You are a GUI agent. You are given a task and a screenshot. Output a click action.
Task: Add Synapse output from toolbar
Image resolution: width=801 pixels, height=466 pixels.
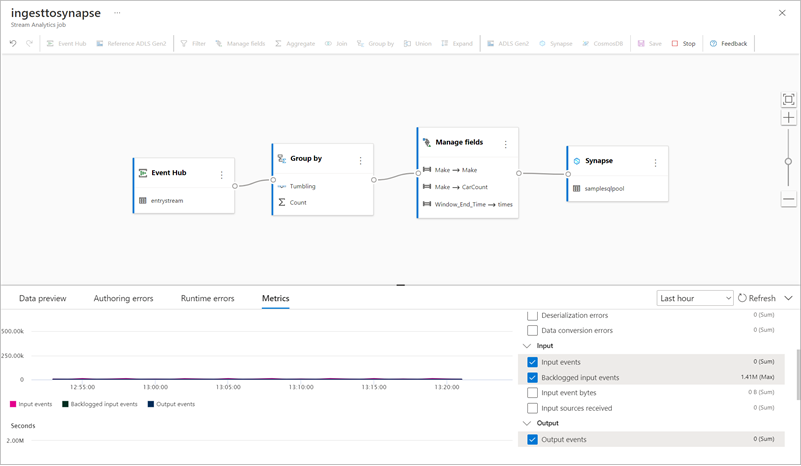point(556,43)
